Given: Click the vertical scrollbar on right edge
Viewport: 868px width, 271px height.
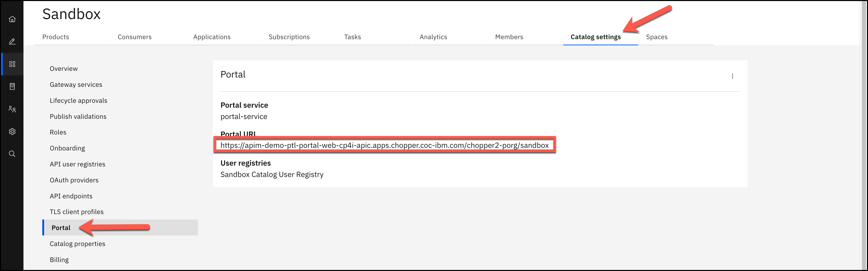Looking at the screenshot, I should pos(863,135).
